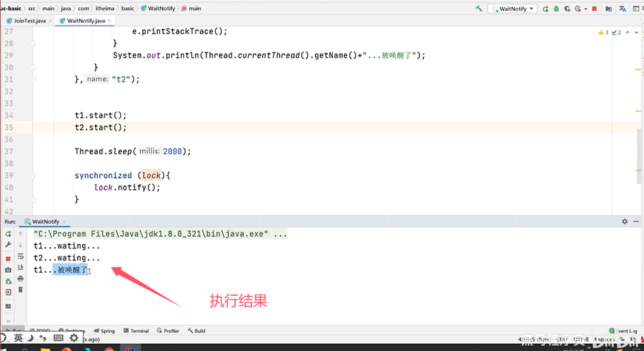Open the WaitNotify run configuration dropdown

pos(512,9)
